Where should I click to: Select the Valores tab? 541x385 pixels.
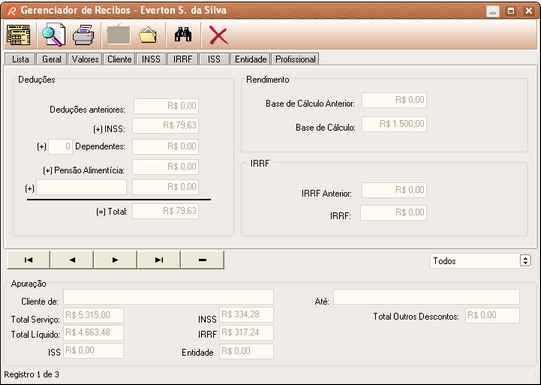pos(85,59)
